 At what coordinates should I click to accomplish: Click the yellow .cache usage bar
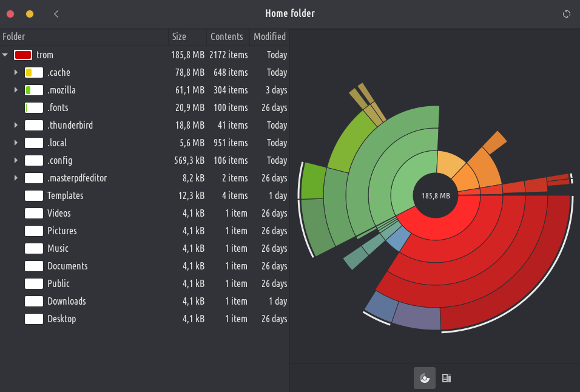click(33, 73)
